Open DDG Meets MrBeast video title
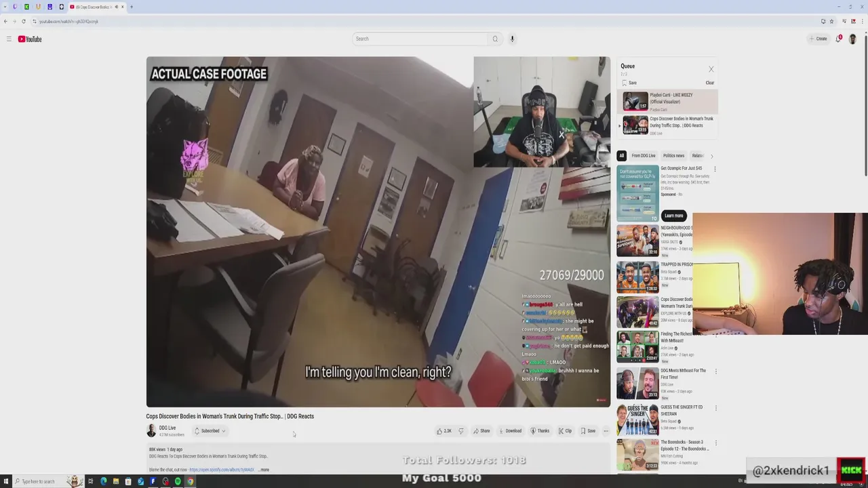The image size is (868, 488). tap(684, 373)
